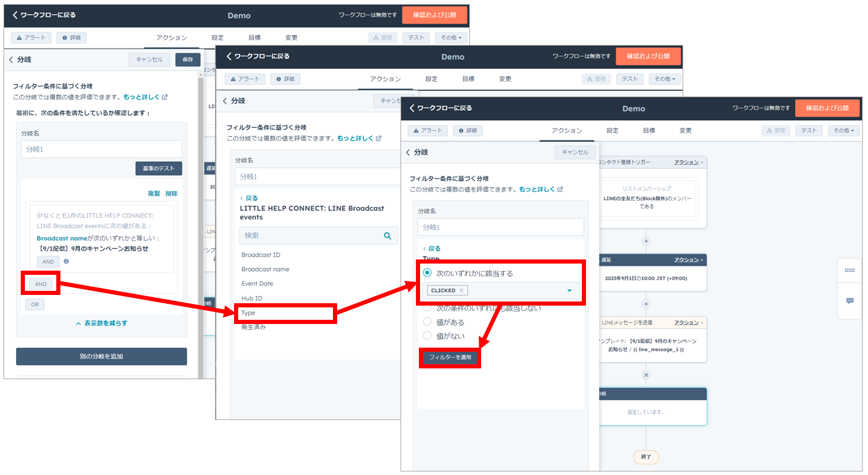Open the アクション dropdown on the 遅延 node

[x=690, y=260]
